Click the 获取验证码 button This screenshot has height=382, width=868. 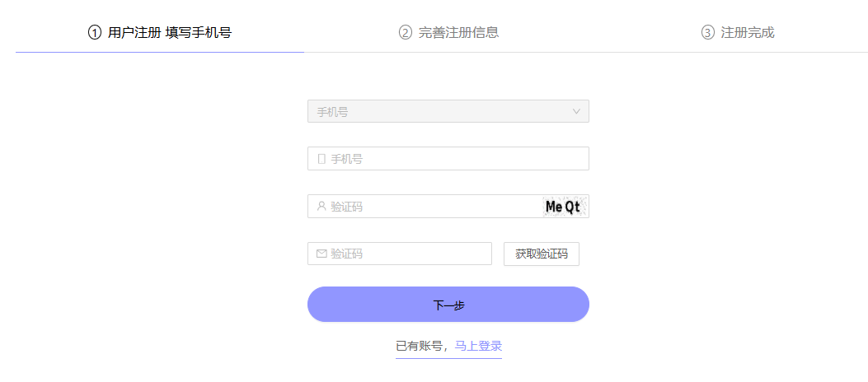[x=542, y=254]
